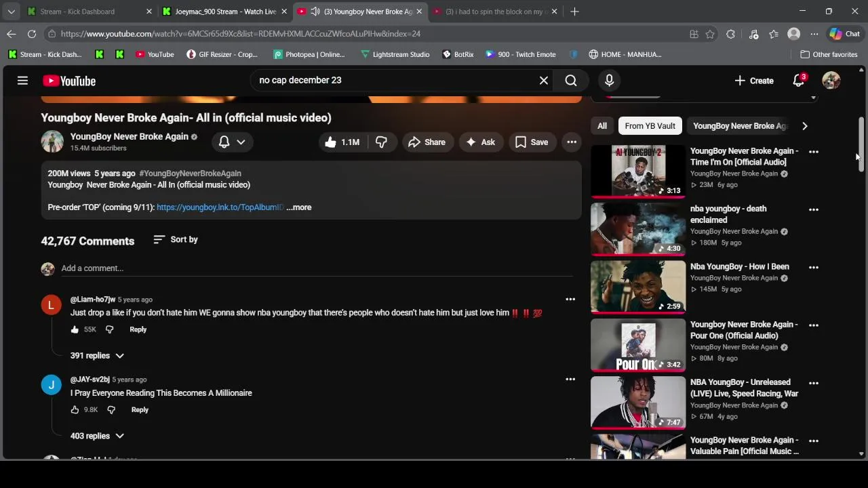The width and height of the screenshot is (868, 488).
Task: Save video to playlist
Action: pyautogui.click(x=532, y=142)
